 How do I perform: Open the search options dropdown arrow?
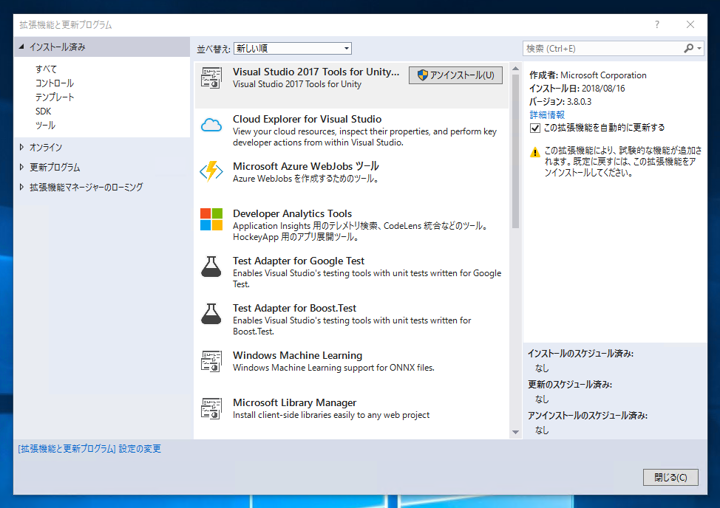(699, 48)
